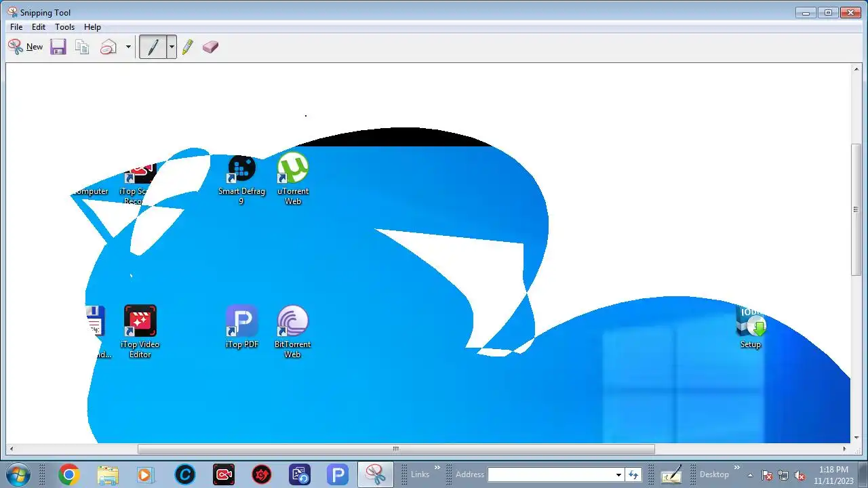Screen dimensions: 868x488
Task: Select the Pen tool
Action: pos(153,47)
